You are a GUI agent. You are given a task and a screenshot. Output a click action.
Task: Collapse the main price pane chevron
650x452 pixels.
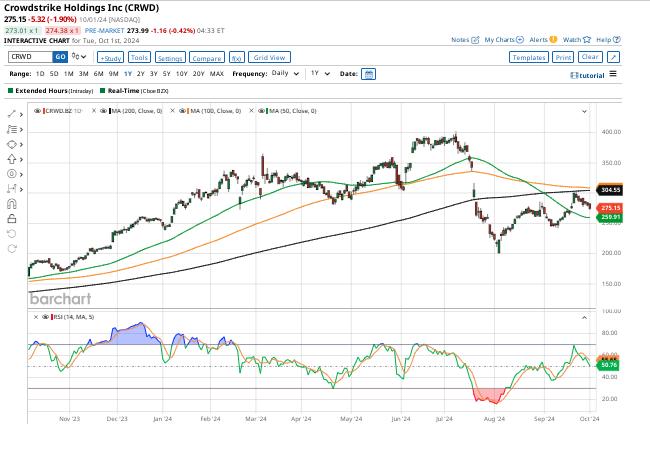coord(584,112)
